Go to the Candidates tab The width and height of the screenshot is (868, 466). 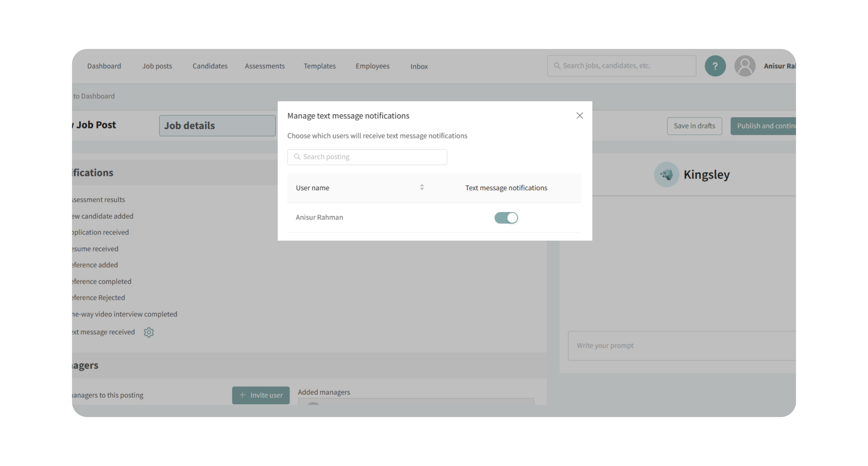[210, 66]
